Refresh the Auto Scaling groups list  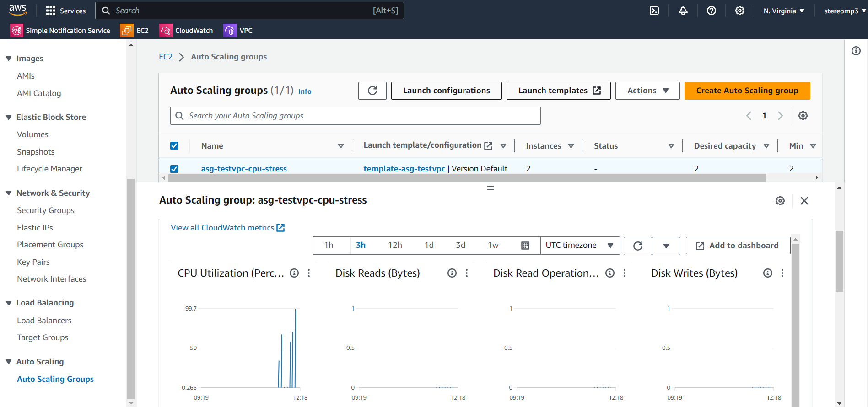tap(372, 91)
